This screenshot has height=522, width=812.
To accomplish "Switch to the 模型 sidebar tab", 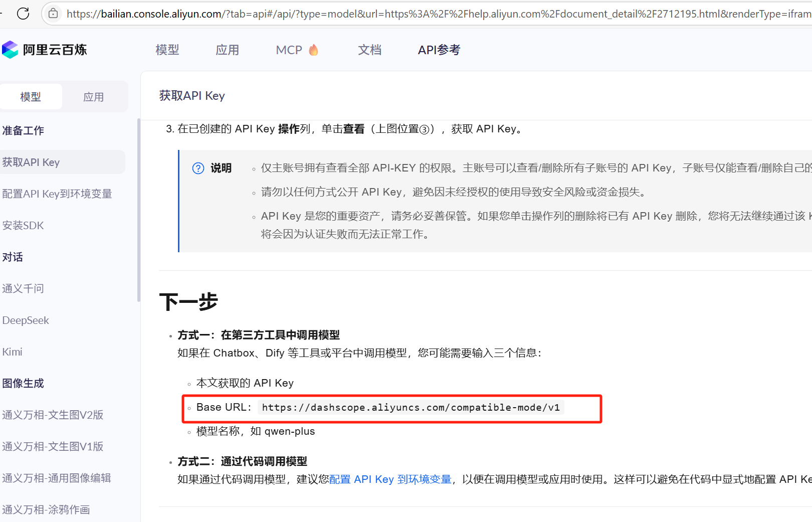I will (31, 97).
